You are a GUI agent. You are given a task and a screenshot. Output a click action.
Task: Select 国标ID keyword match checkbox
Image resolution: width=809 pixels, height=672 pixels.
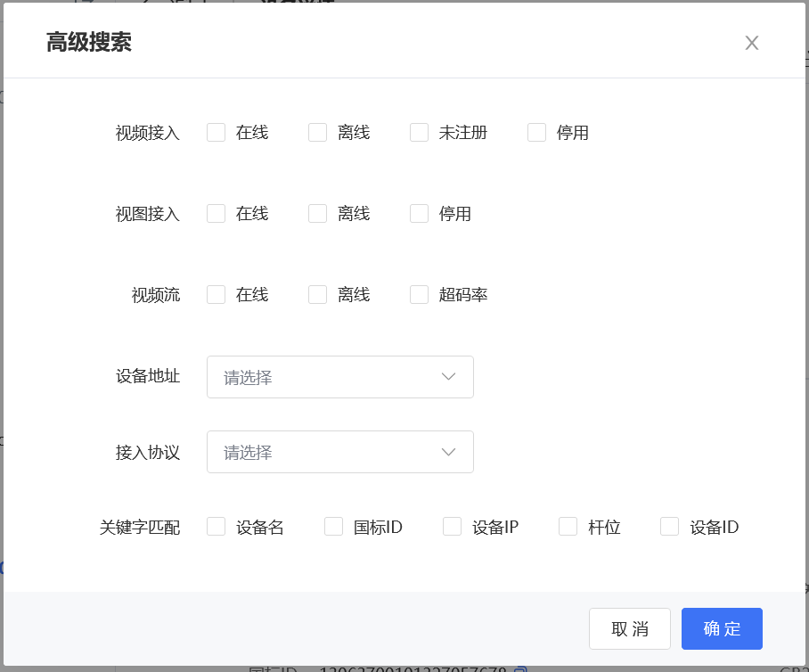coord(334,527)
